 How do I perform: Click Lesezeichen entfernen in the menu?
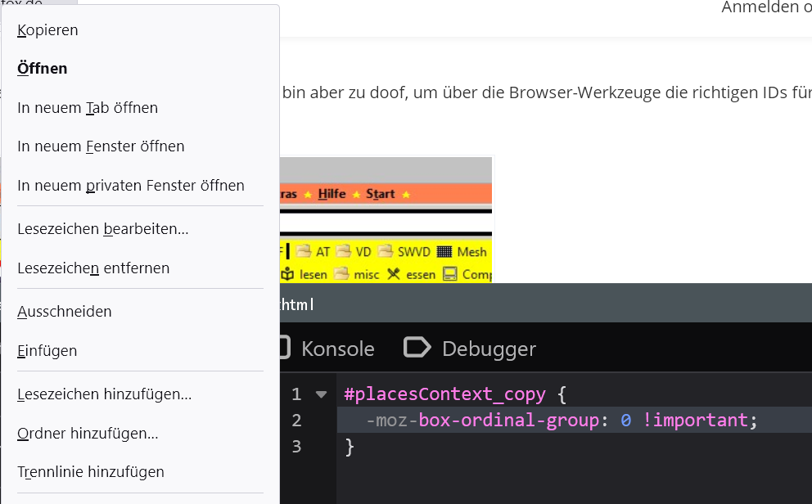pyautogui.click(x=93, y=268)
